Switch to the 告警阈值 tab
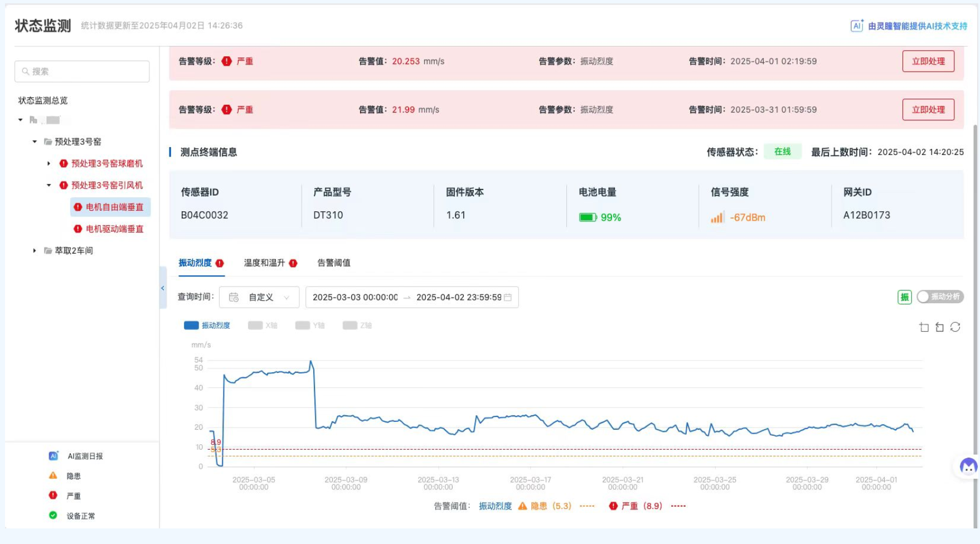Screen dimensions: 980x544 334,263
